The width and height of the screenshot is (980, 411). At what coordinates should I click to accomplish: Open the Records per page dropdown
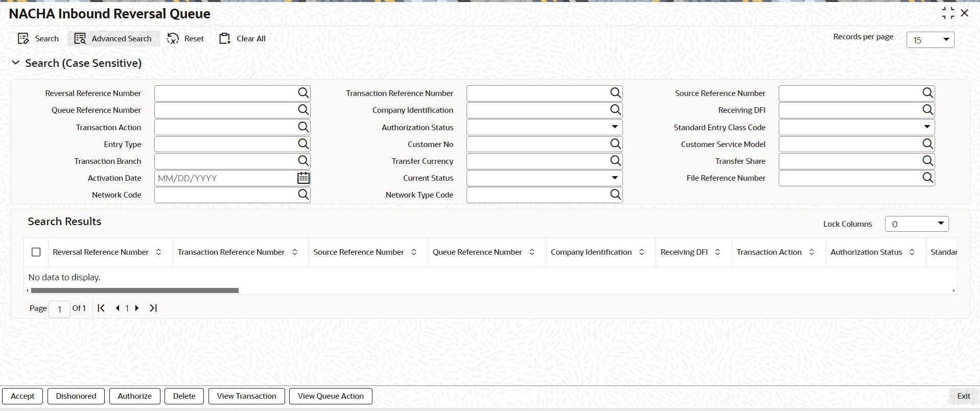pyautogui.click(x=930, y=40)
